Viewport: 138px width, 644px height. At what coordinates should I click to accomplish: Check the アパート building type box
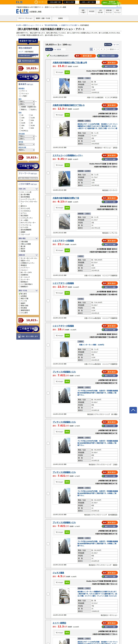[20, 91]
